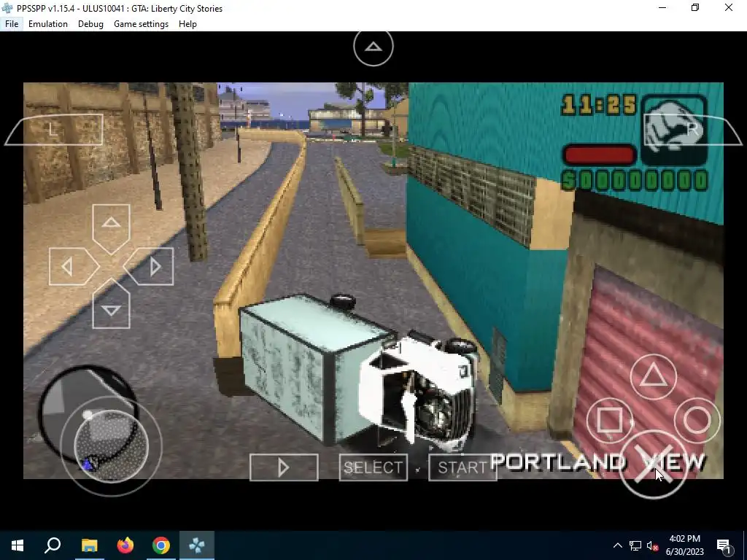Tap the D-pad right arrow
The width and height of the screenshot is (747, 560).
[x=148, y=267]
